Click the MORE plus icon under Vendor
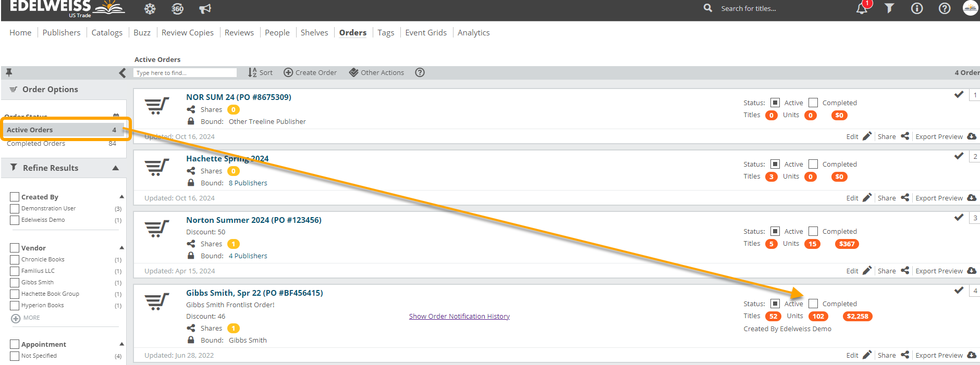The image size is (980, 365). 16,318
